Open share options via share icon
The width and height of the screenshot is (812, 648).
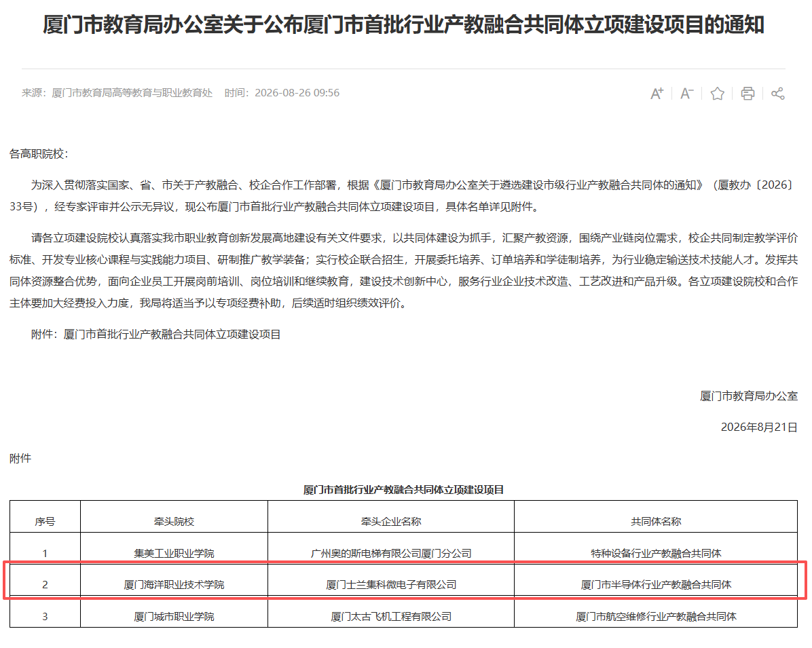[x=778, y=94]
